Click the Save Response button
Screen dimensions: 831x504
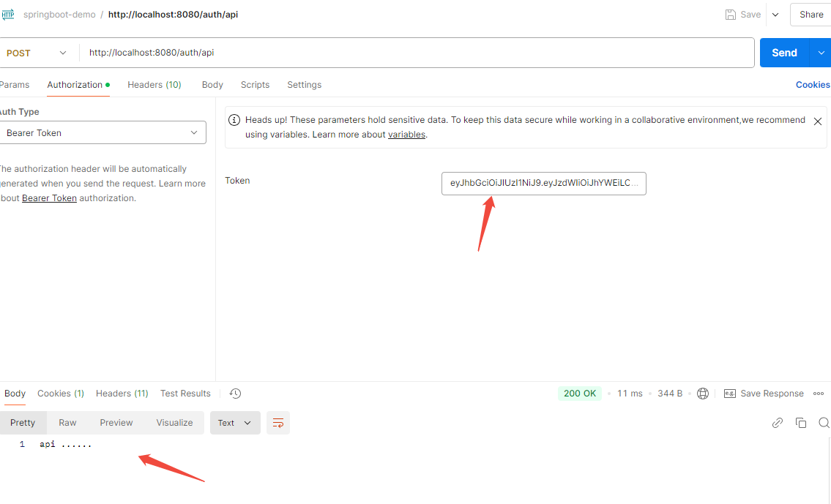pos(764,394)
